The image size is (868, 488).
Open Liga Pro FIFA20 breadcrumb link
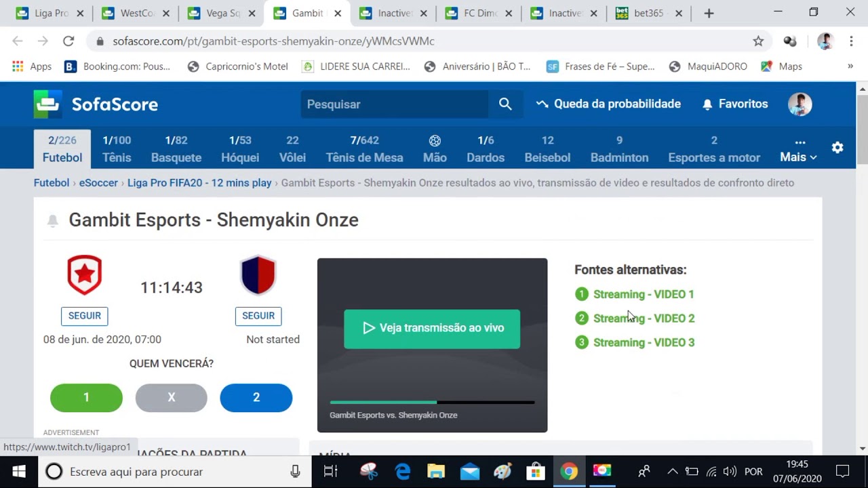point(199,182)
